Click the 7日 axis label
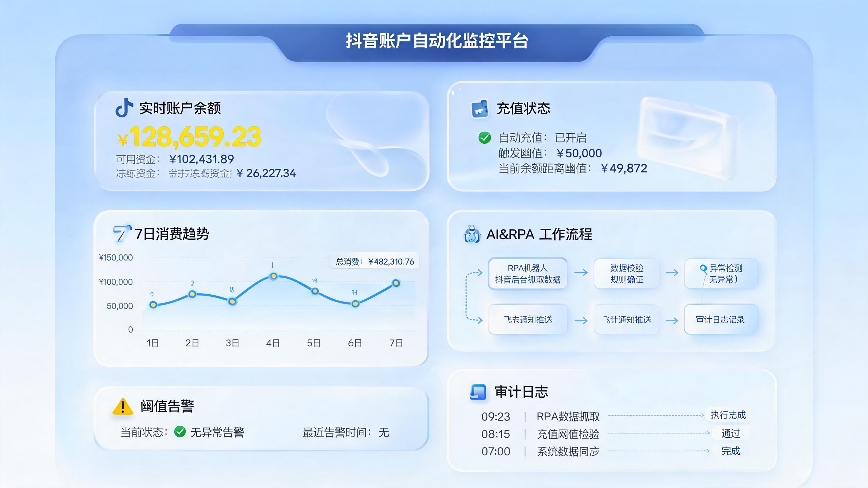Viewport: 868px width, 488px height. coord(396,343)
